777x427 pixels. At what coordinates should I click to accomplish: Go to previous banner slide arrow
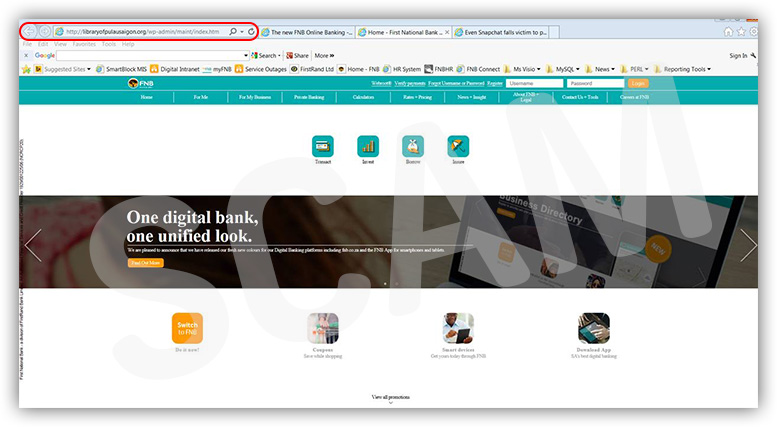(33, 245)
